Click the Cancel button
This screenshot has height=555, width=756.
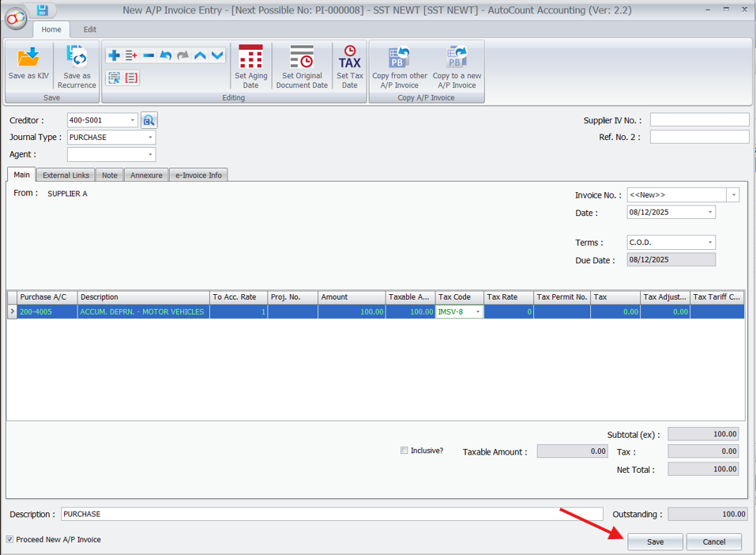(x=713, y=542)
